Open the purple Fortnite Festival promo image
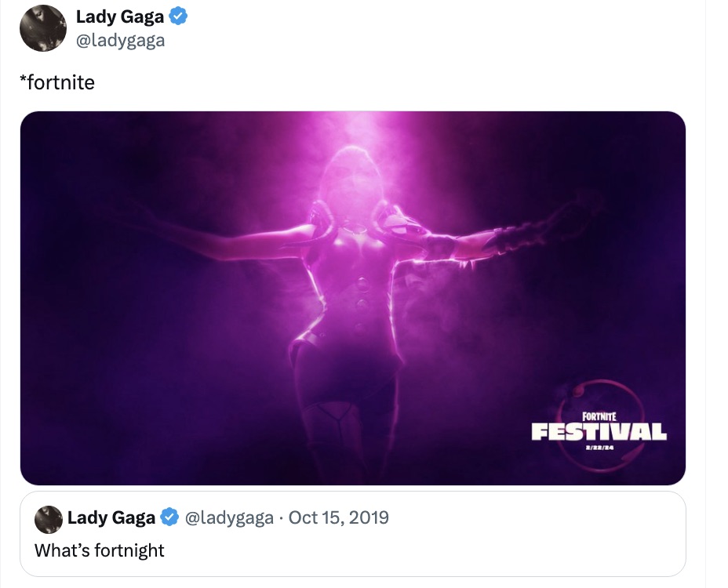 [235, 353]
